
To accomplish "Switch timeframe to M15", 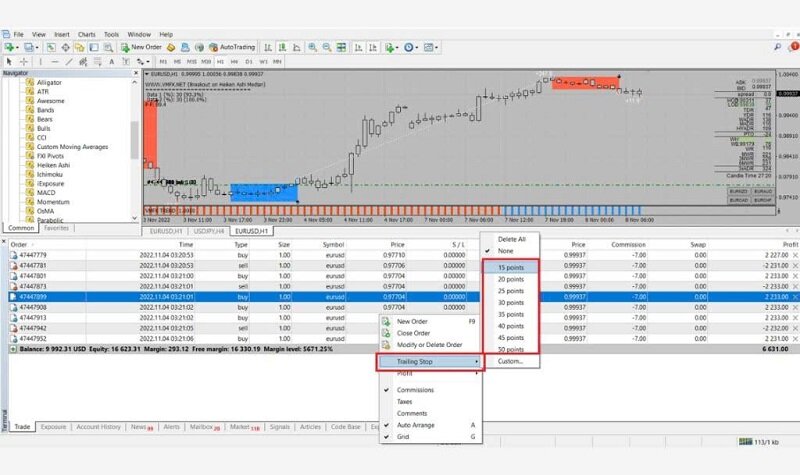I will (x=191, y=61).
